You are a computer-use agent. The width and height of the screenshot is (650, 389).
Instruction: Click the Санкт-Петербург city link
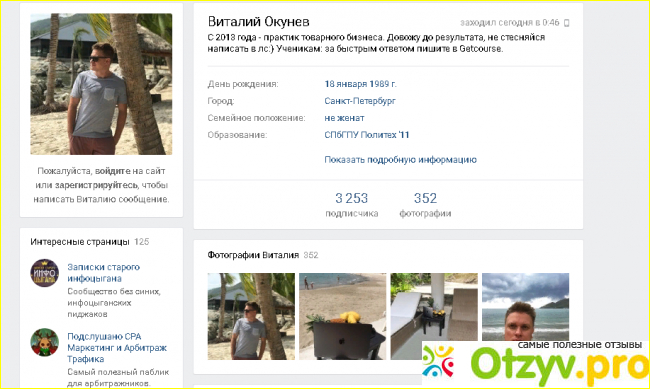(360, 101)
